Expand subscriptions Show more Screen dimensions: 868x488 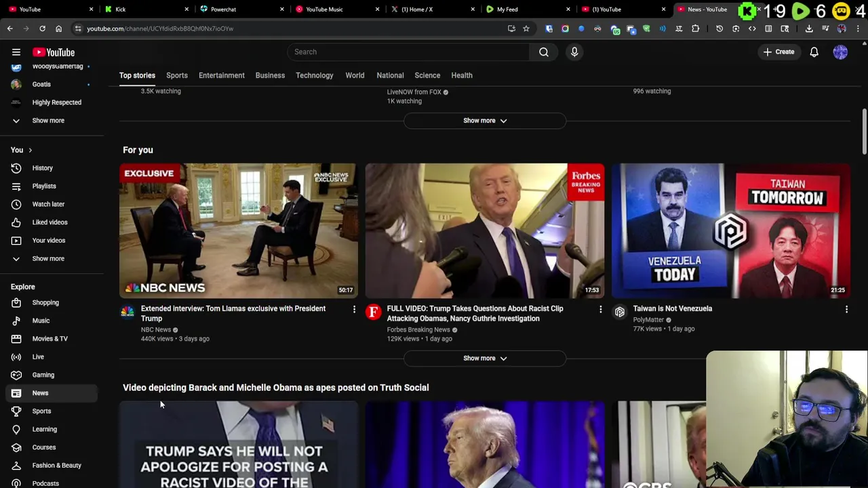(x=52, y=121)
